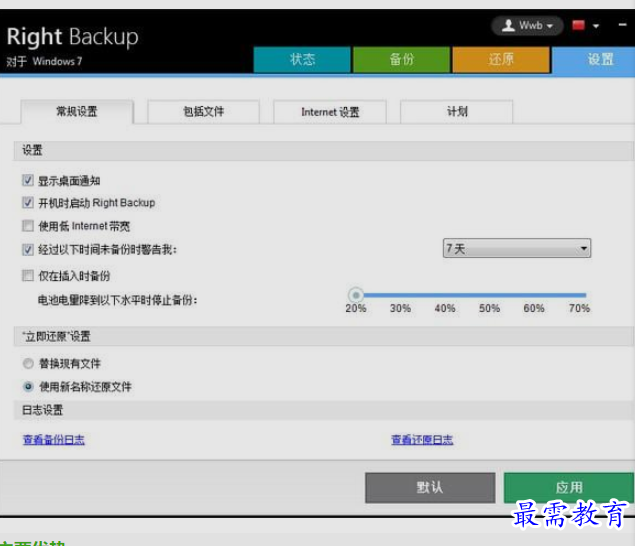Open the 计划 schedule sub-tab
The image size is (635, 546).
456,111
